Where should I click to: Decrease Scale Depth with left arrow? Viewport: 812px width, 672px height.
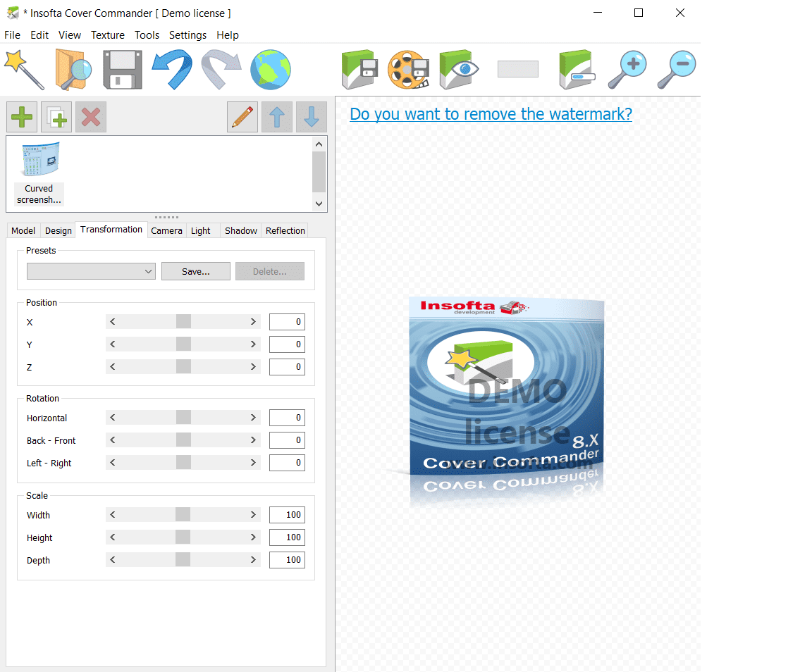click(x=112, y=560)
